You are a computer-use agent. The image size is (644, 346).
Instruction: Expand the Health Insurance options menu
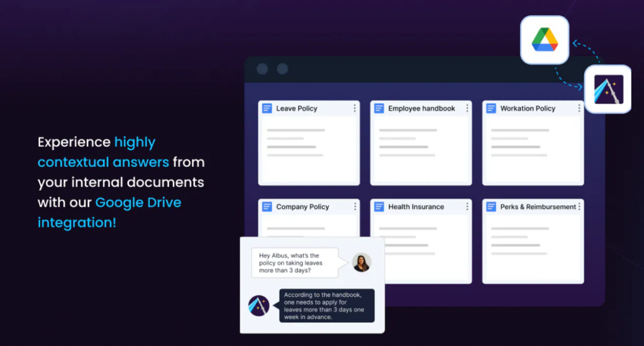(467, 206)
